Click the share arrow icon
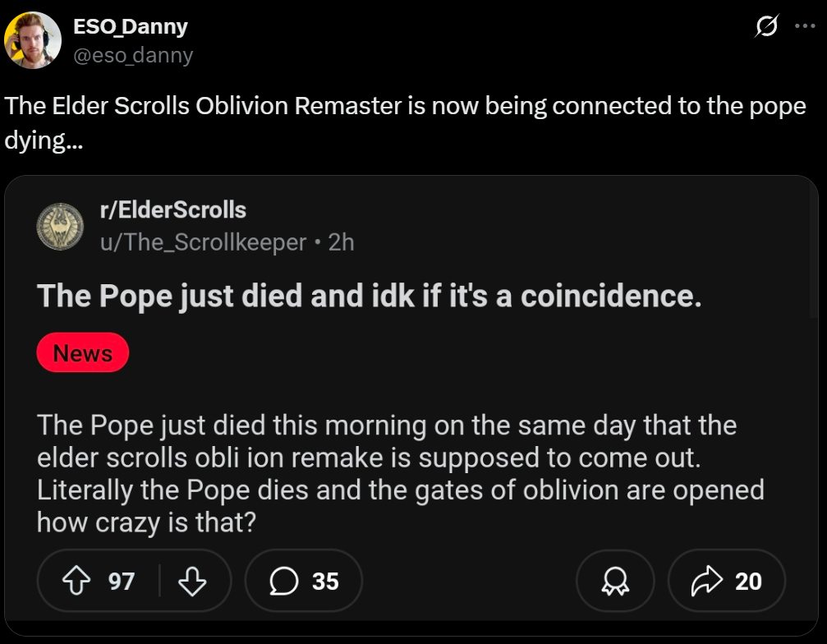 click(705, 582)
